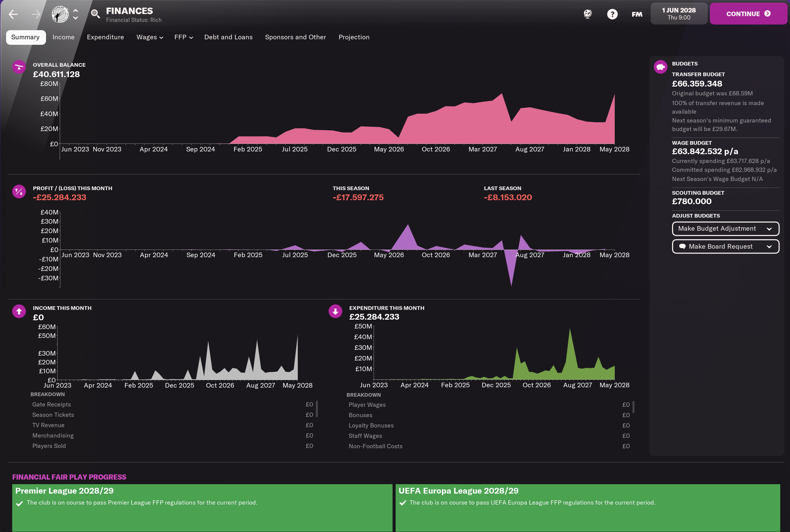Image resolution: width=790 pixels, height=532 pixels.
Task: Click the Expenditure down-arrow icon
Action: [x=335, y=311]
